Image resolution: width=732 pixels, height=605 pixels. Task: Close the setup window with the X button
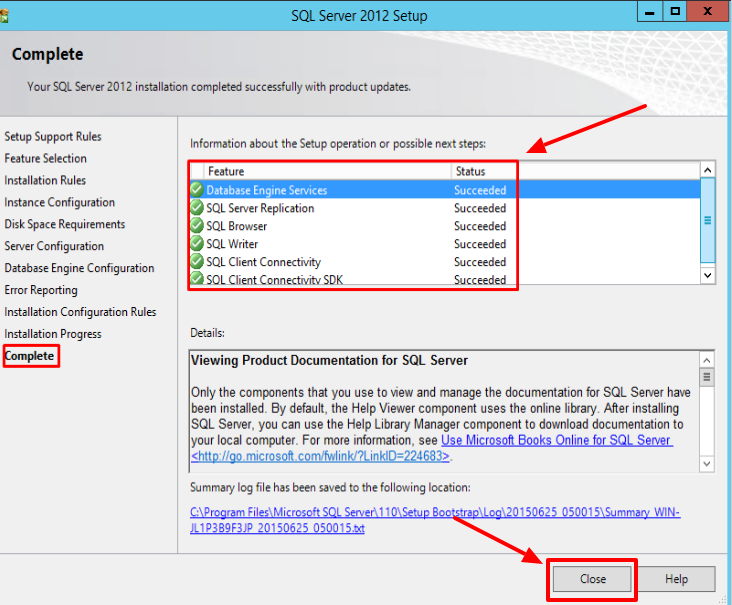[x=708, y=12]
